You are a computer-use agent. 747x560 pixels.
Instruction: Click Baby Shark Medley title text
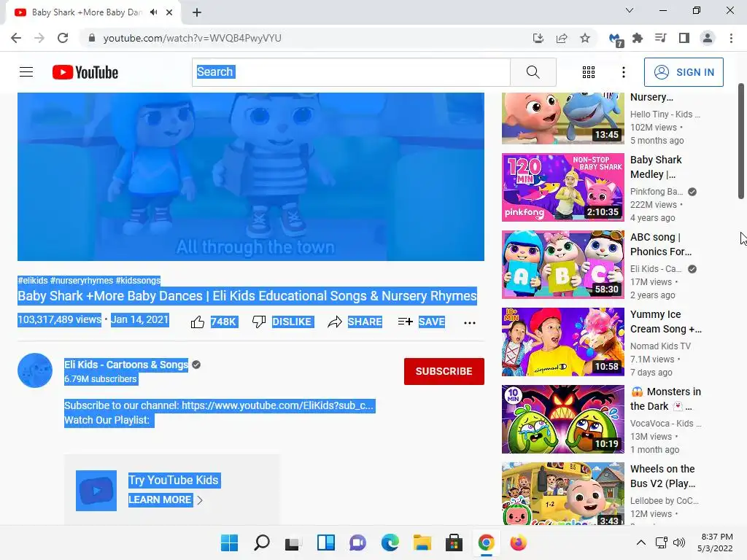click(x=656, y=167)
